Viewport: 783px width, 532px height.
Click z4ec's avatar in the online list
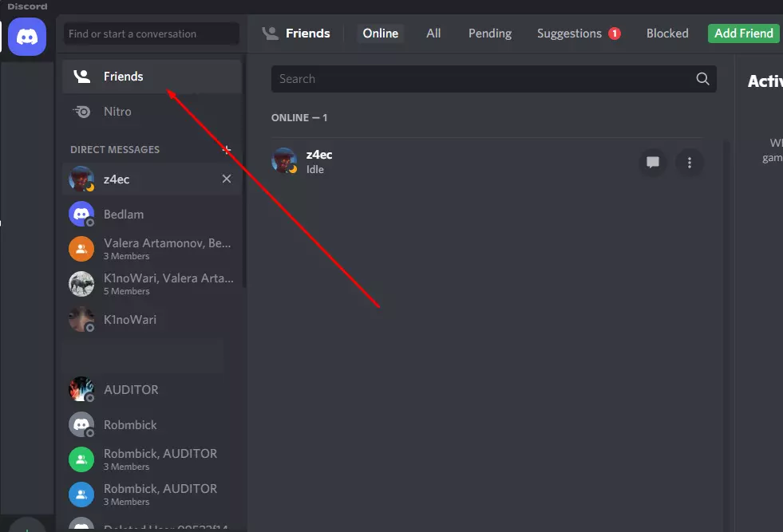pyautogui.click(x=284, y=160)
